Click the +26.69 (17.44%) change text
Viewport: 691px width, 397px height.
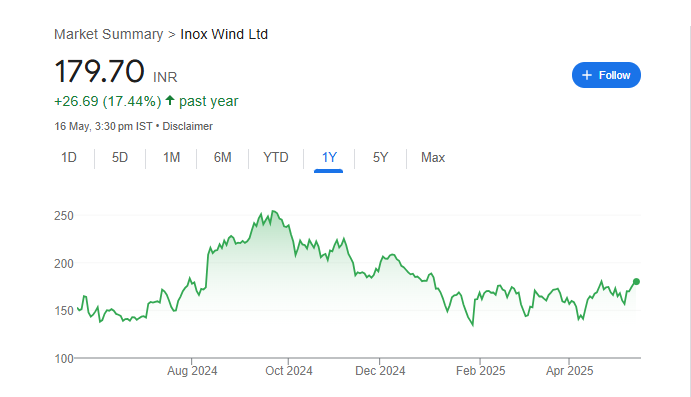108,101
